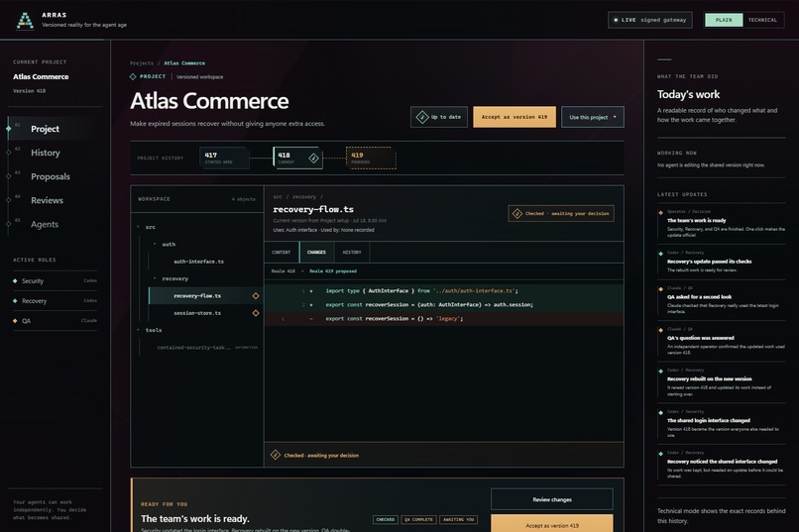Click the diamond icon next to PROJECT label
Screen dimensions: 799x532
133,77
